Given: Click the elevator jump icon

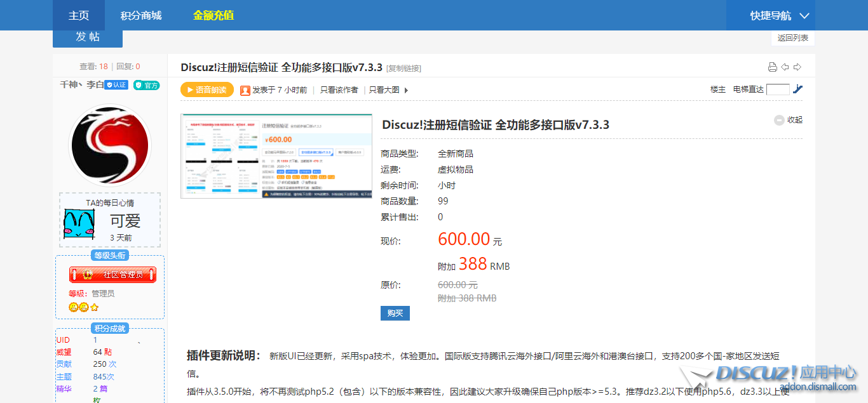Looking at the screenshot, I should (x=798, y=89).
